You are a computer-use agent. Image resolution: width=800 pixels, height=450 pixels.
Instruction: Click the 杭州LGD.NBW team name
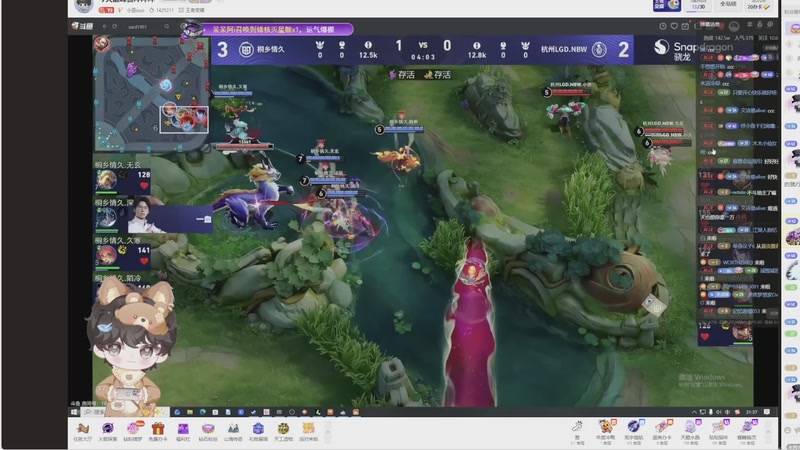[x=564, y=49]
